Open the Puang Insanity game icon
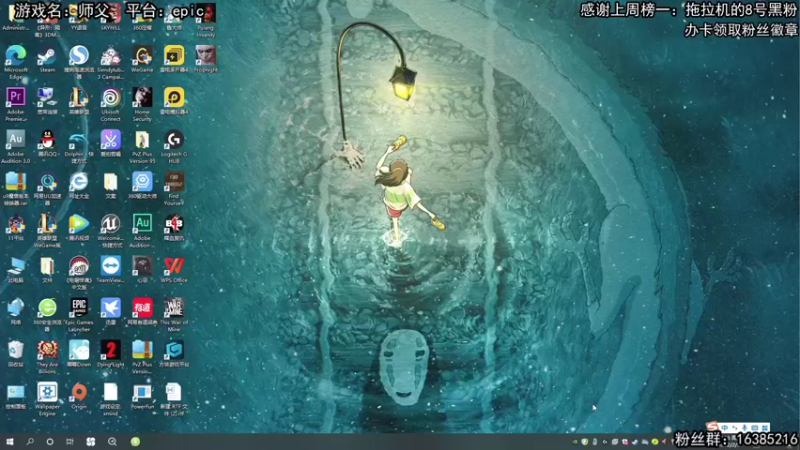The height and width of the screenshot is (450, 800). (x=206, y=14)
